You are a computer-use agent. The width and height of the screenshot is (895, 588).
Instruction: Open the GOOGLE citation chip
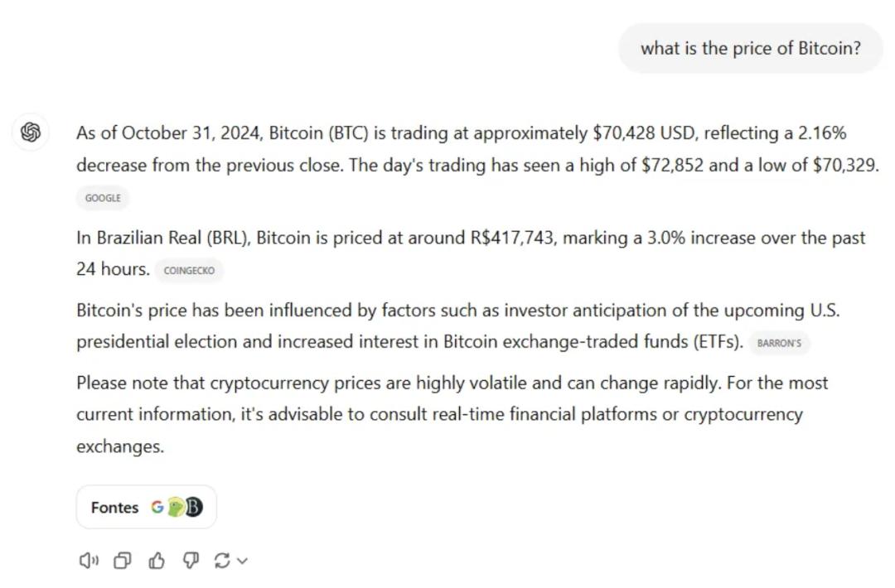(x=103, y=198)
